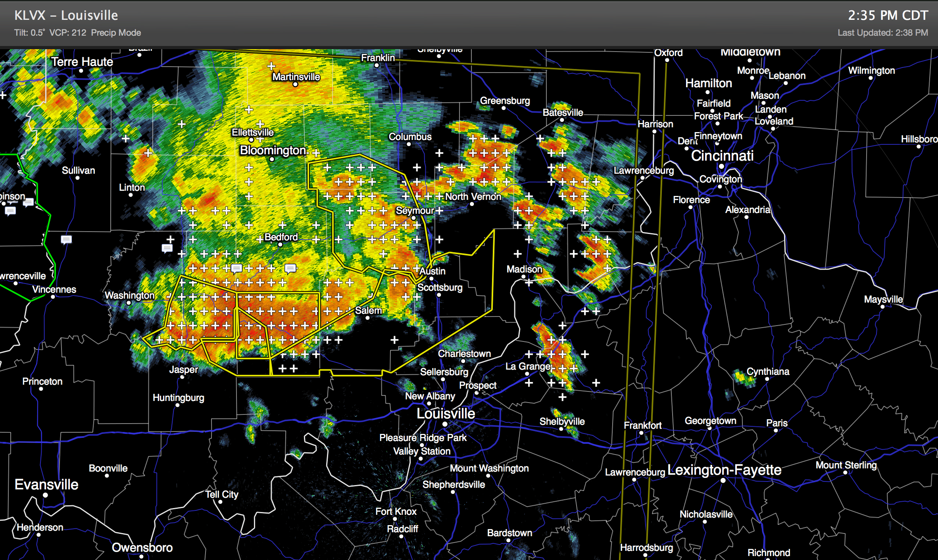Click the Seymour city label inside warning polygon

click(x=415, y=210)
